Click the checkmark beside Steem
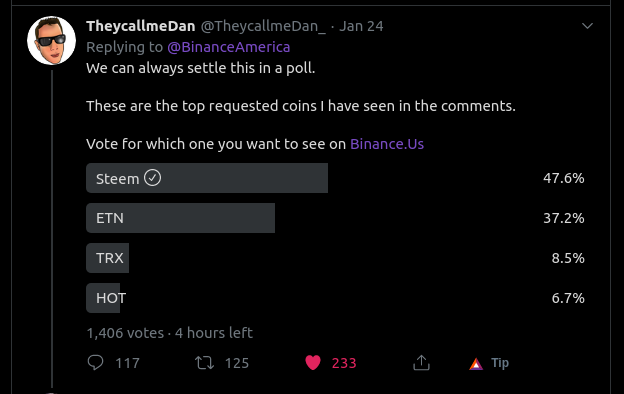 tap(152, 178)
